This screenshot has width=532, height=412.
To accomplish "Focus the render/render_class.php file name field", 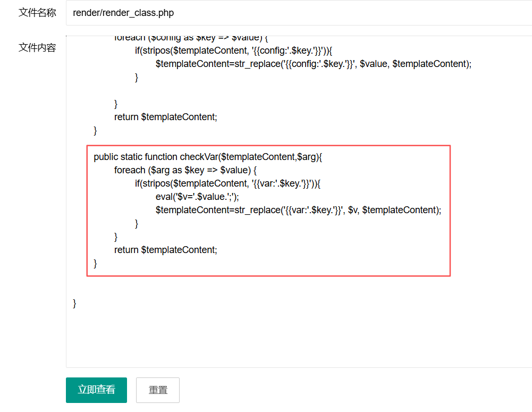I will 298,13.
